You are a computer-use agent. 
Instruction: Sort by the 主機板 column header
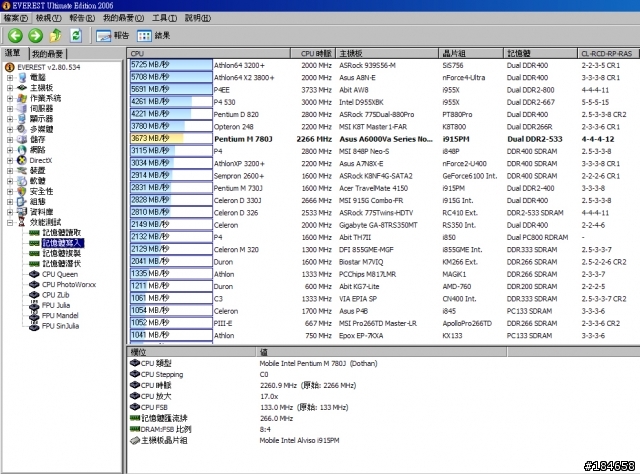pyautogui.click(x=387, y=53)
